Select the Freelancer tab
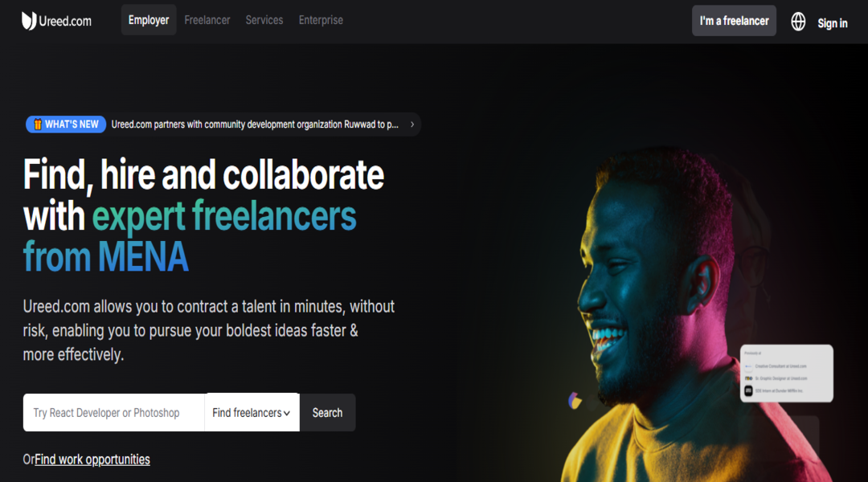The image size is (868, 482). click(207, 20)
